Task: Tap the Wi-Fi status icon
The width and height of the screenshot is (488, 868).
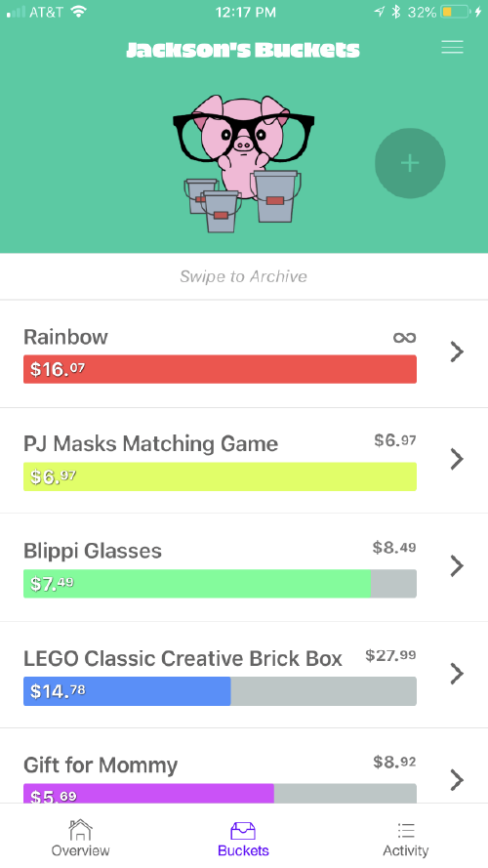Action: 79,12
